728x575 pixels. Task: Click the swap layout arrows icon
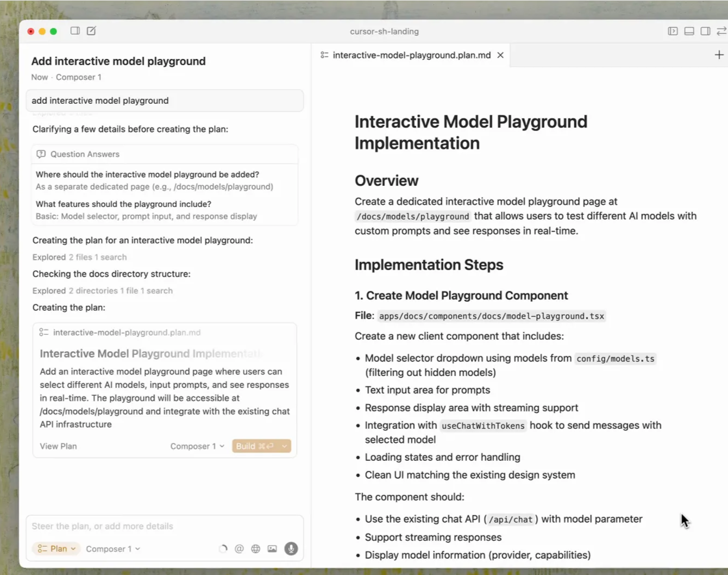(721, 32)
